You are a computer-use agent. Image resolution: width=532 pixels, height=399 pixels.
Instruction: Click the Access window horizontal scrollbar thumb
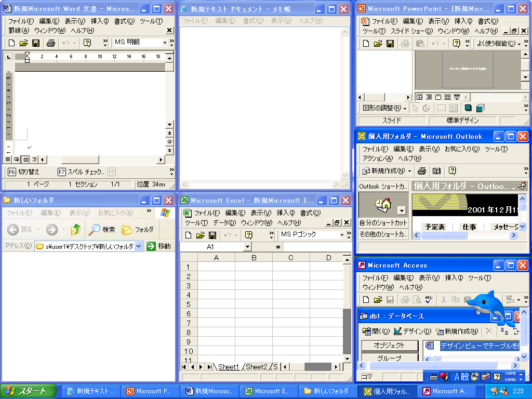coord(433,365)
